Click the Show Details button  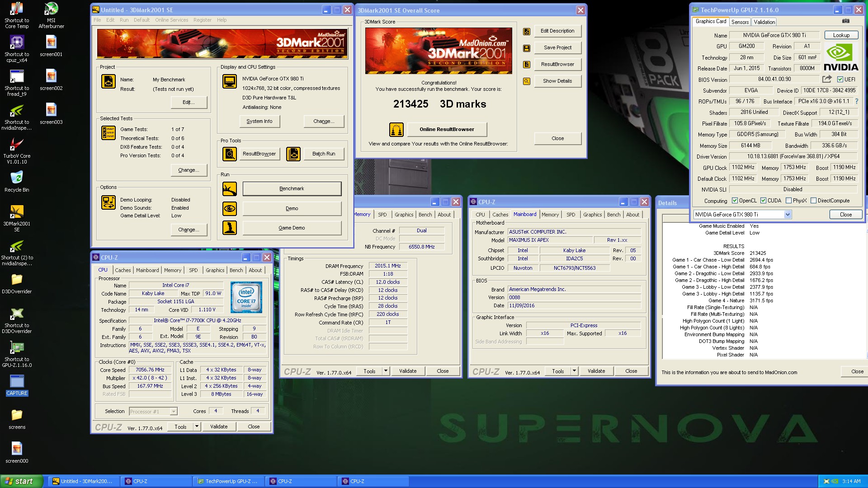(x=557, y=81)
